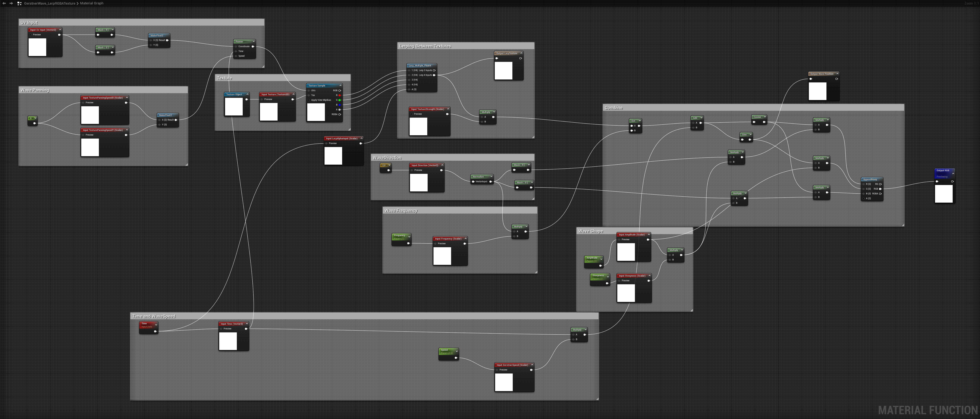Click the Input LerpAlphaInput preview thumbnail
The height and width of the screenshot is (419, 980).
[x=333, y=156]
